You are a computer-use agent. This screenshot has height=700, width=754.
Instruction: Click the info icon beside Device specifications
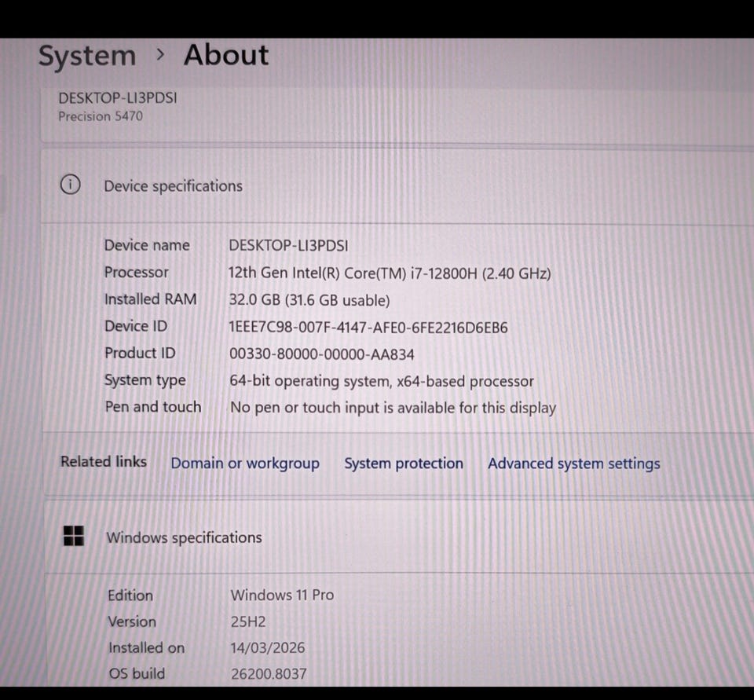(70, 185)
